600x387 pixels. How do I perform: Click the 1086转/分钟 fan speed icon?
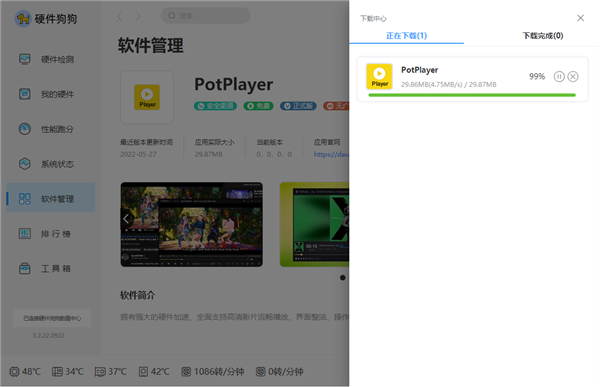tap(186, 372)
